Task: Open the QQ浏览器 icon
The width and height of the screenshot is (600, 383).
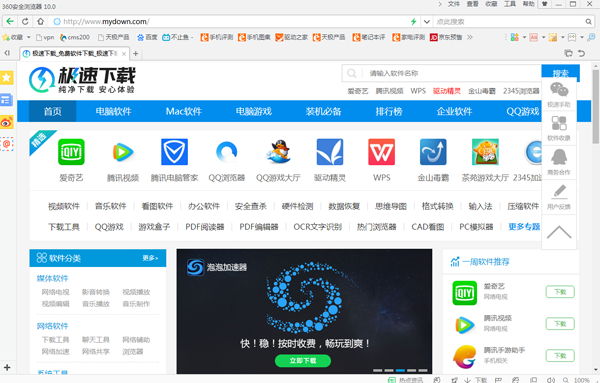Action: click(227, 152)
